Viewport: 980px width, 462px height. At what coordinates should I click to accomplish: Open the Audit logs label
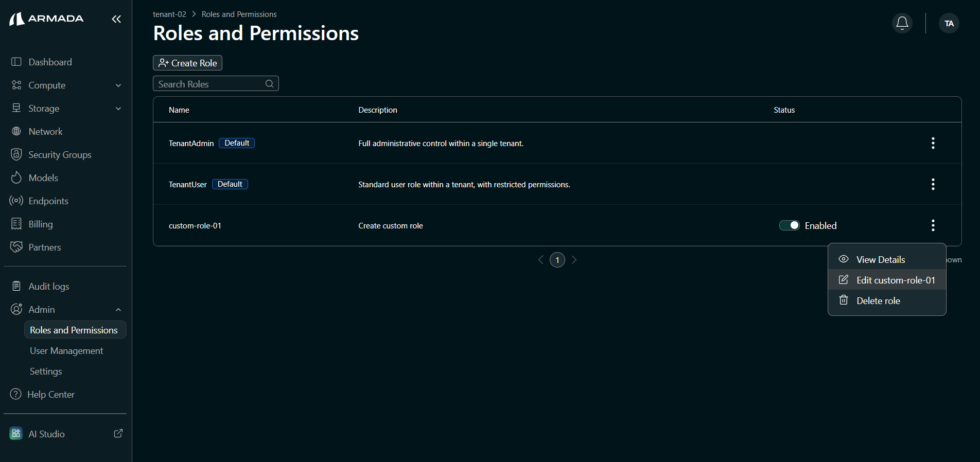(49, 286)
